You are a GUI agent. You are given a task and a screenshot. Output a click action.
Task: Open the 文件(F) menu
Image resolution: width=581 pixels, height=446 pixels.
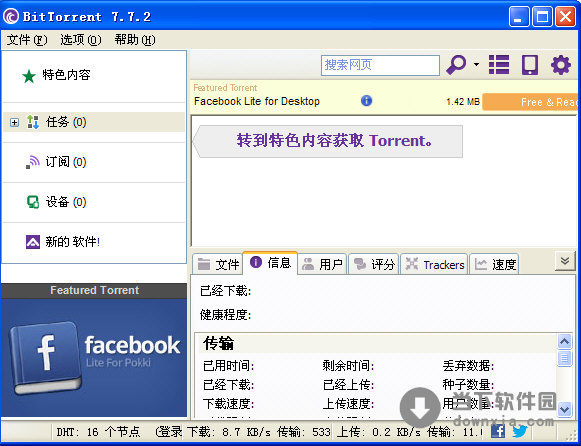(27, 40)
